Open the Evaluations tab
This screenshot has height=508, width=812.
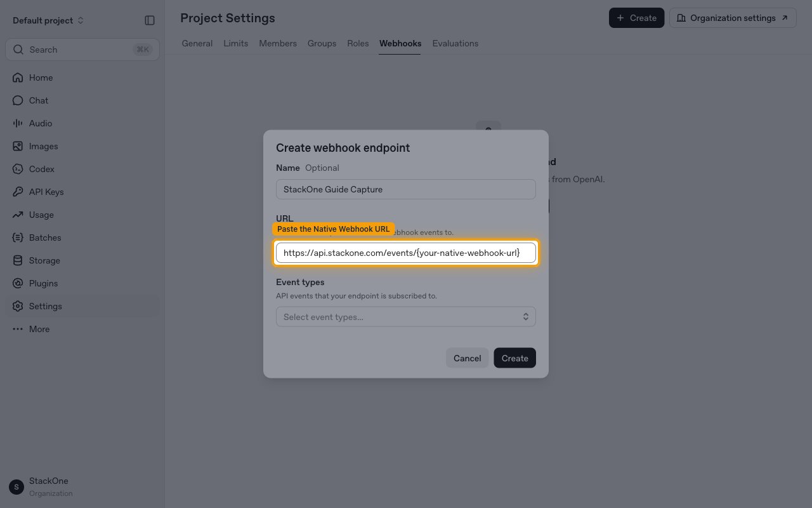455,43
